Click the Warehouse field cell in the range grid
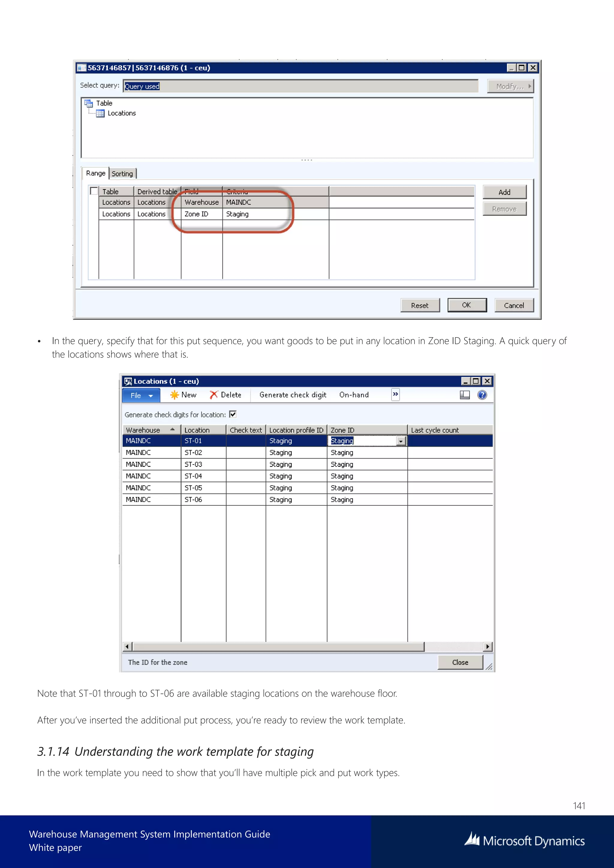614x868 pixels. click(x=201, y=203)
